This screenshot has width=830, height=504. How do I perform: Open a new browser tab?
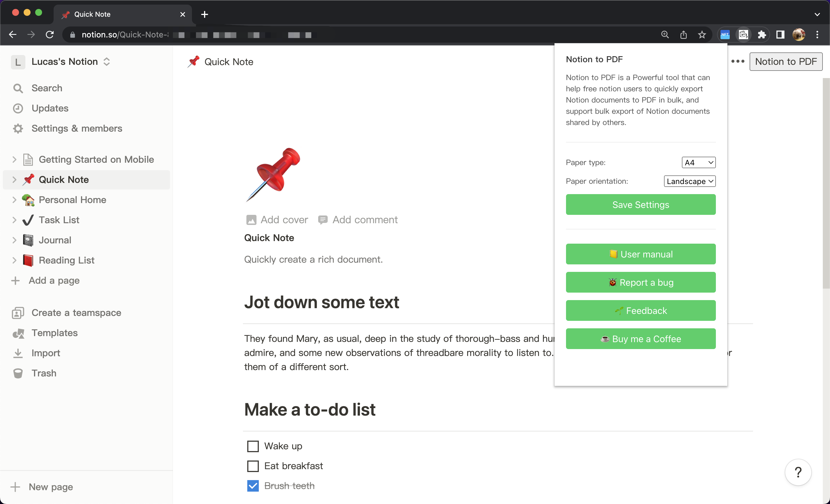tap(204, 14)
